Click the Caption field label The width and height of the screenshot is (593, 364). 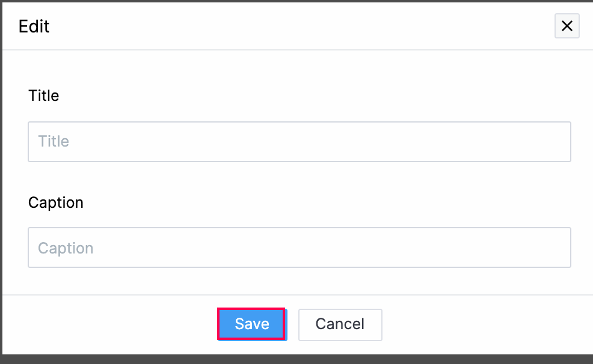pos(56,202)
